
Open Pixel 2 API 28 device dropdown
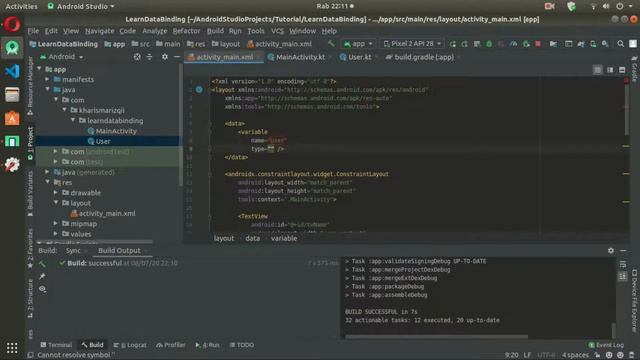pos(412,44)
